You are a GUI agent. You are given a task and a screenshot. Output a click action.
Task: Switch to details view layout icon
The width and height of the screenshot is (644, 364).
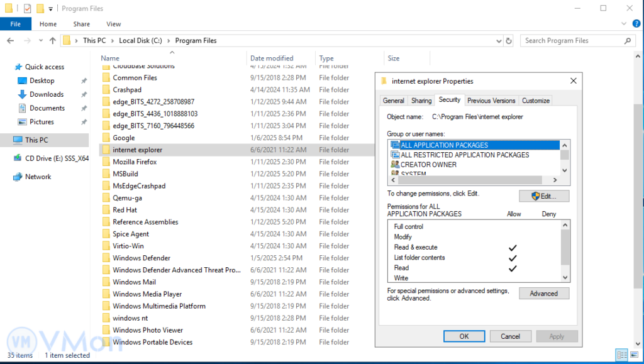coord(622,355)
